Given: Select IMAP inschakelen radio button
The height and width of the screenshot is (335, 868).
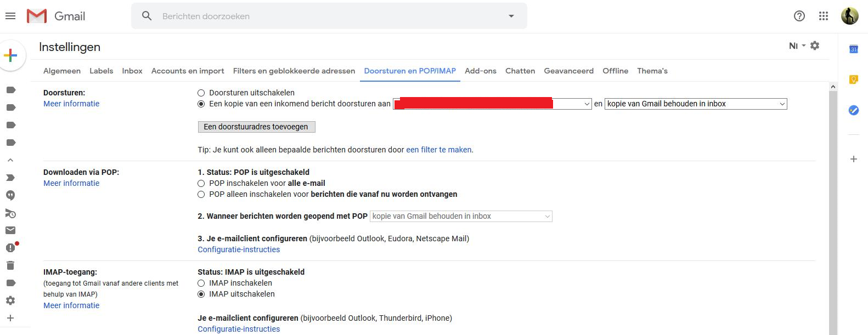Looking at the screenshot, I should [201, 283].
